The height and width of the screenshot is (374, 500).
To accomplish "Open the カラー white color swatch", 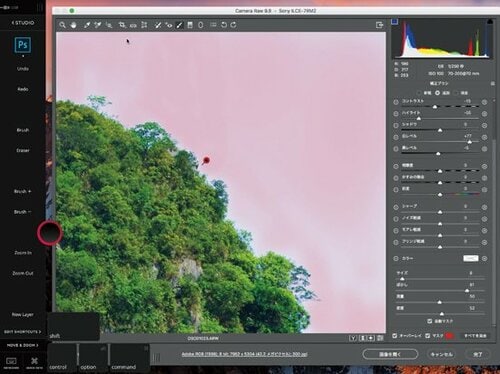I will point(471,258).
